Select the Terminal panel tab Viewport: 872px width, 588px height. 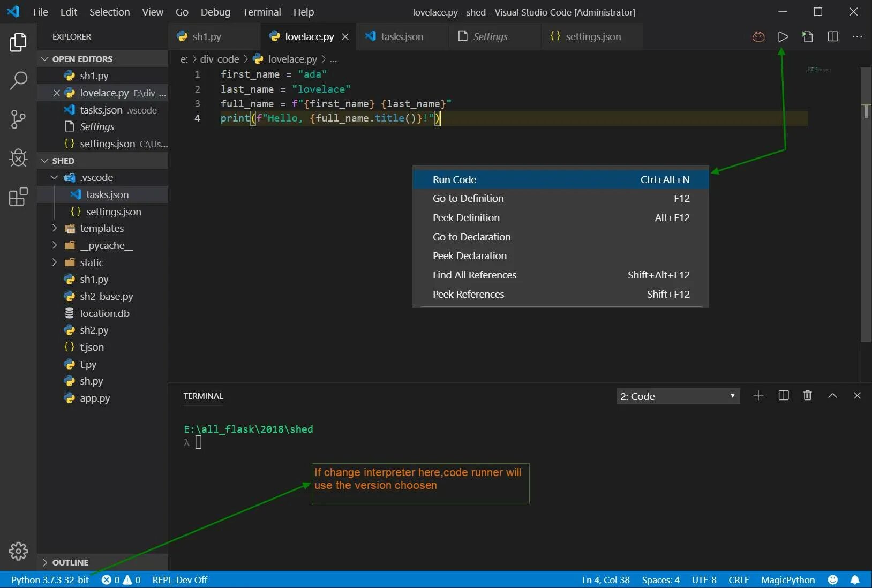[x=203, y=396]
